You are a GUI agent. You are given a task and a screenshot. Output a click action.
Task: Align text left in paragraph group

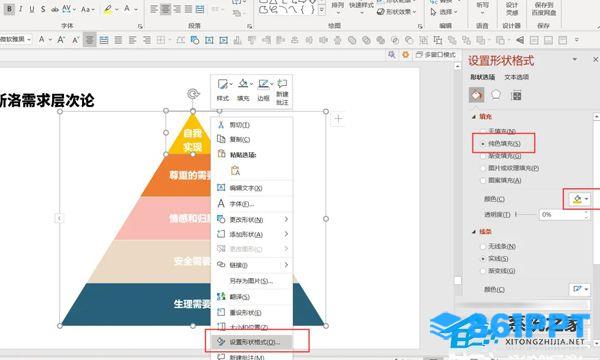point(153,9)
